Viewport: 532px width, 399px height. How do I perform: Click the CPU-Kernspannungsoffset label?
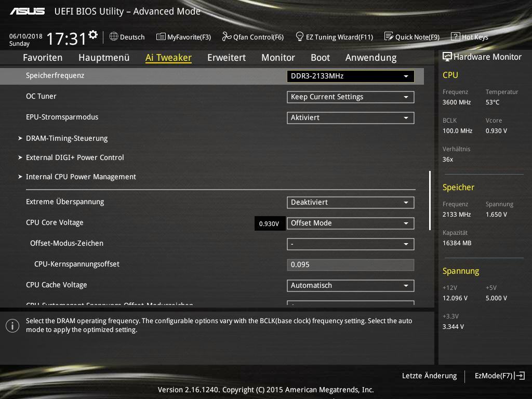point(77,264)
